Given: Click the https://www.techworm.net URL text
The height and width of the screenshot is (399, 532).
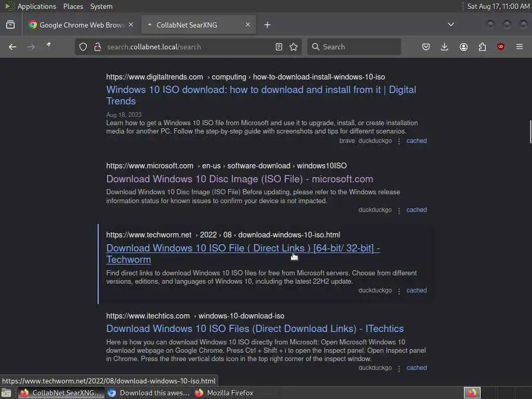Looking at the screenshot, I should pos(149,235).
